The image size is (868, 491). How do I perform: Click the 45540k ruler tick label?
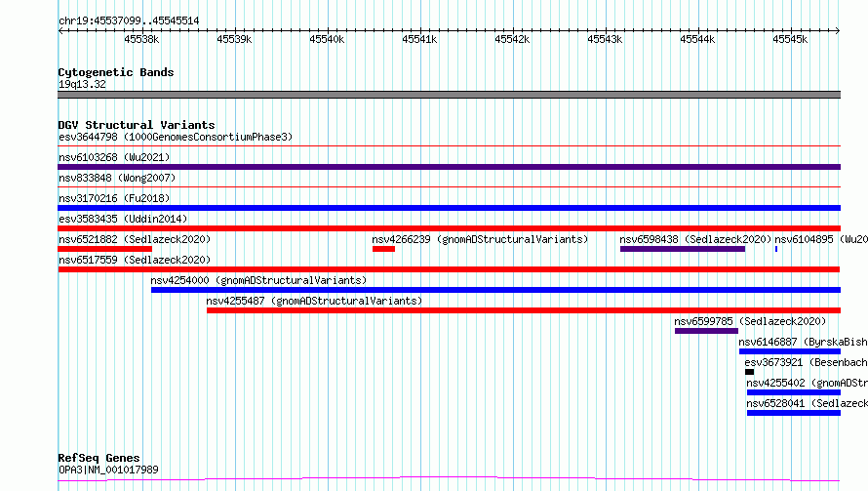327,39
